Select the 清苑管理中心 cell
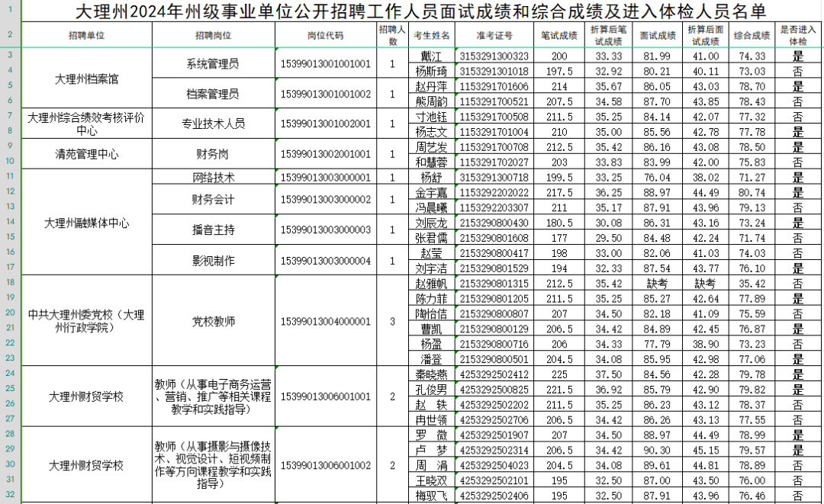Screen dimensions: 824x504 87,154
